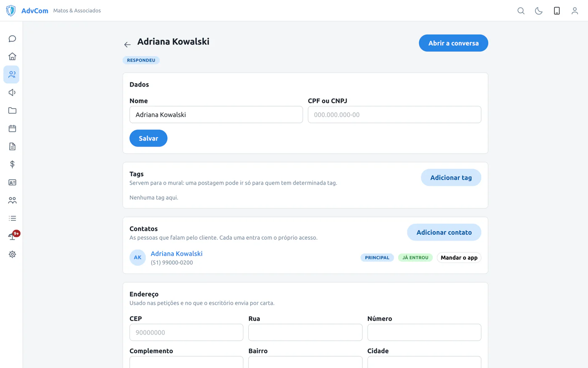Click the JÁ ENTROU badge

(415, 257)
